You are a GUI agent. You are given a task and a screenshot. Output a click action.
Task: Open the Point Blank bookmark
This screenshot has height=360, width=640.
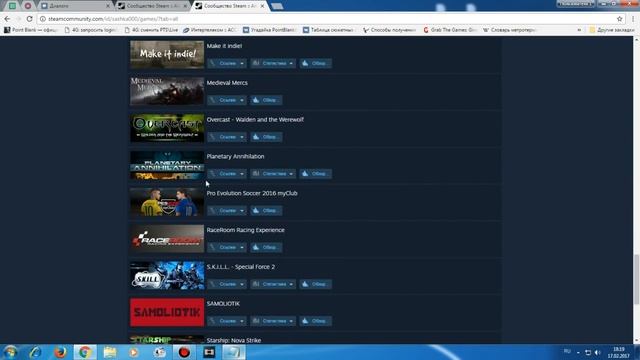(31, 30)
